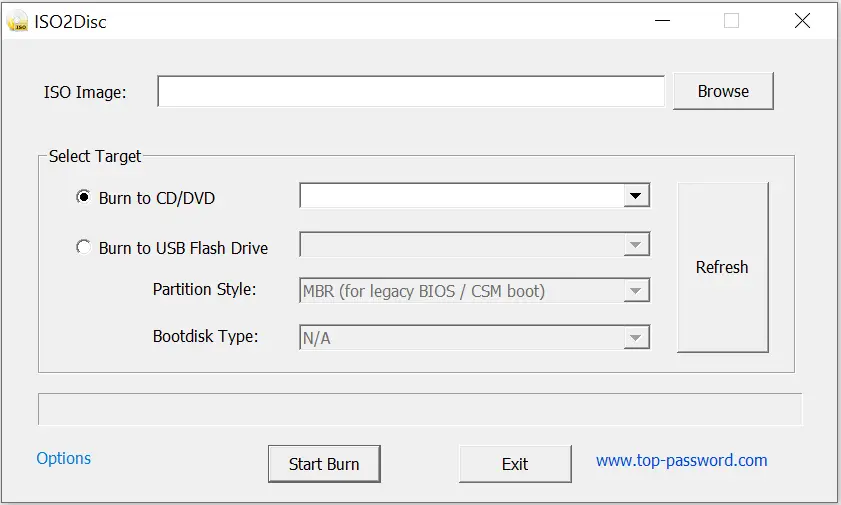
Task: Start Burn of the ISO image
Action: (324, 464)
